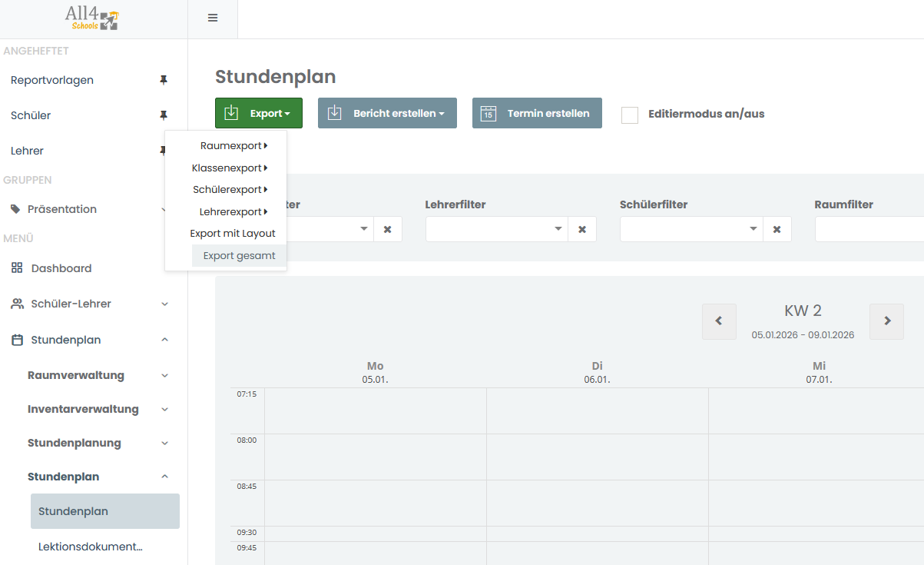Expand Raumverwaltung submenu chevron
The image size is (924, 565).
click(x=164, y=375)
